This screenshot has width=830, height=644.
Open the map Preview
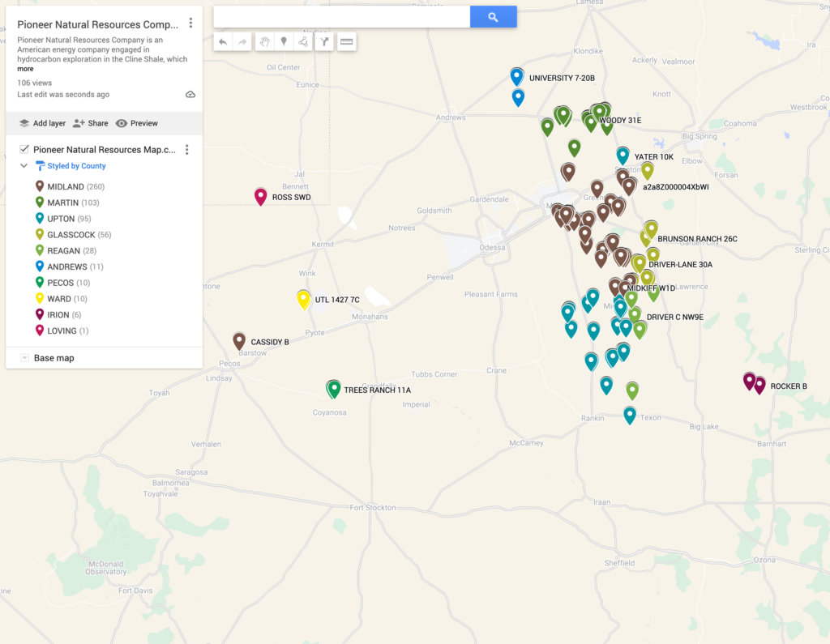click(x=137, y=123)
